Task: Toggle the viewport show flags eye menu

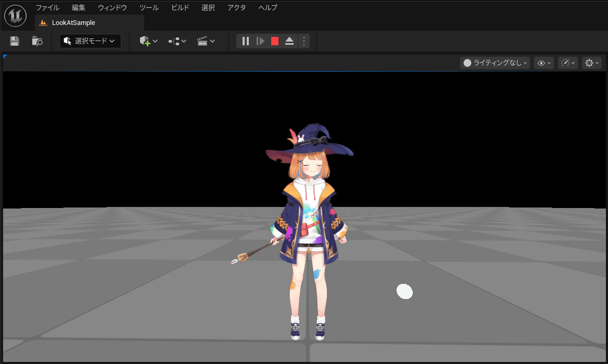Action: (543, 63)
